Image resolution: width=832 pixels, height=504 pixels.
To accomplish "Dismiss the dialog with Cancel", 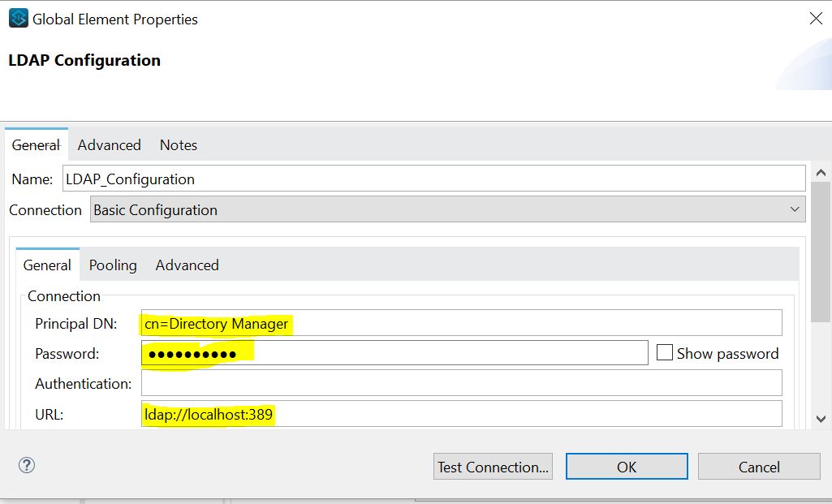I will click(x=757, y=466).
